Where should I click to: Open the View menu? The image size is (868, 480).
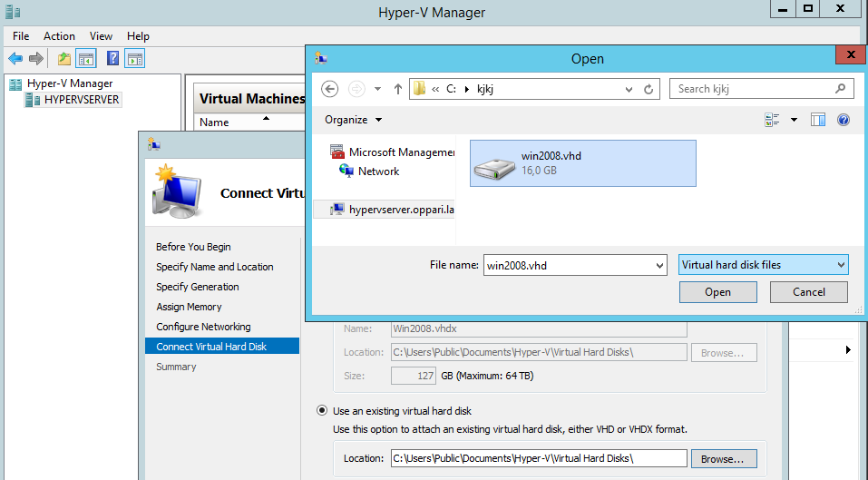pyautogui.click(x=101, y=36)
